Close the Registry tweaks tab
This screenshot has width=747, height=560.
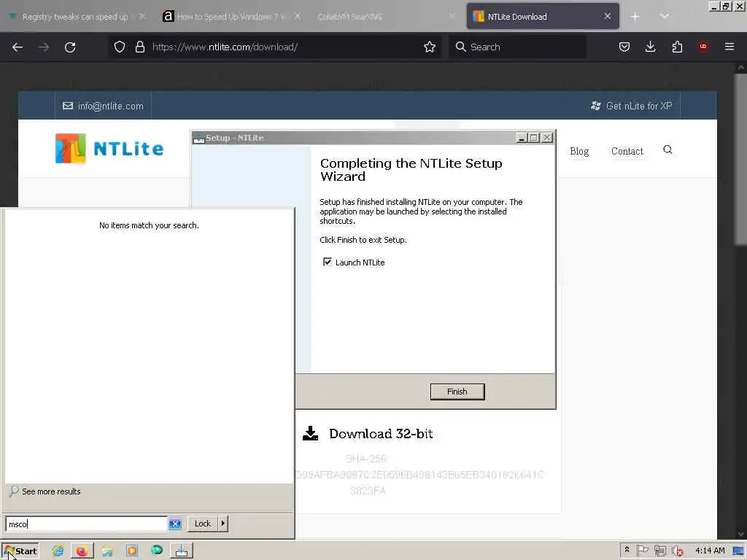(142, 17)
